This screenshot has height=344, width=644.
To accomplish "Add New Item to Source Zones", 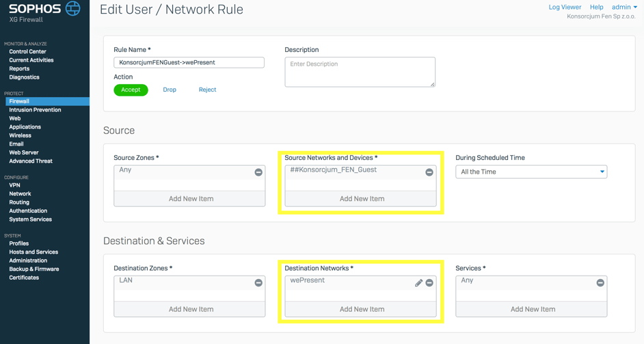I will pos(190,198).
